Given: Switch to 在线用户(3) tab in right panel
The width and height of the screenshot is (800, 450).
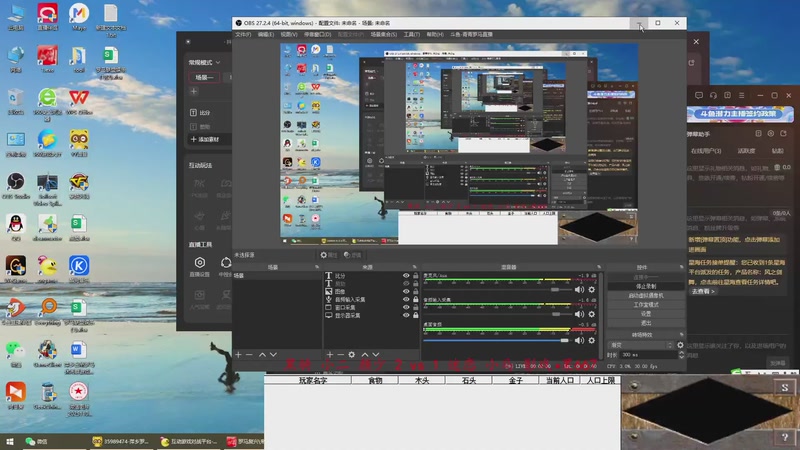Looking at the screenshot, I should (x=706, y=151).
